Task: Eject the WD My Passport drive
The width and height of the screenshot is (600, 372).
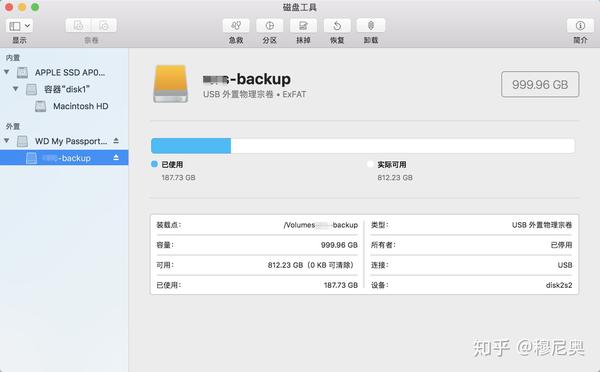Action: [x=116, y=141]
